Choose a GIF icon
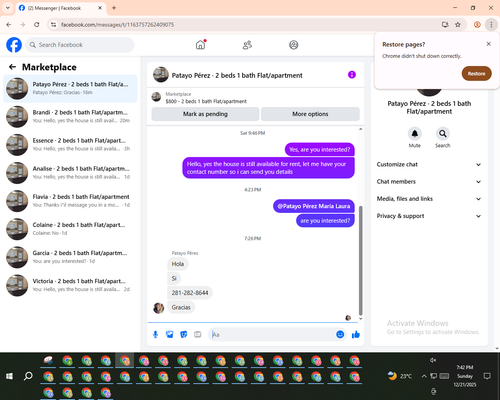The height and width of the screenshot is (400, 500). (x=198, y=334)
